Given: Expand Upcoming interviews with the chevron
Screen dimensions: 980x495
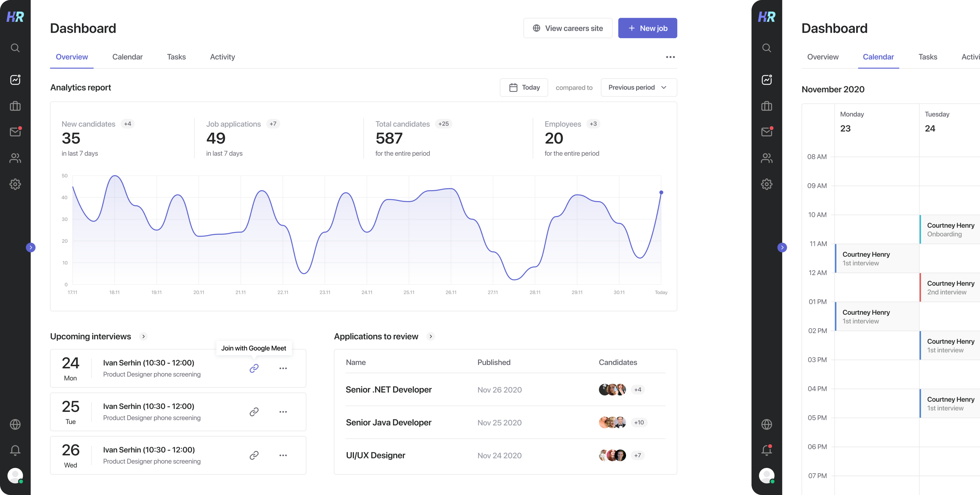Looking at the screenshot, I should [143, 337].
